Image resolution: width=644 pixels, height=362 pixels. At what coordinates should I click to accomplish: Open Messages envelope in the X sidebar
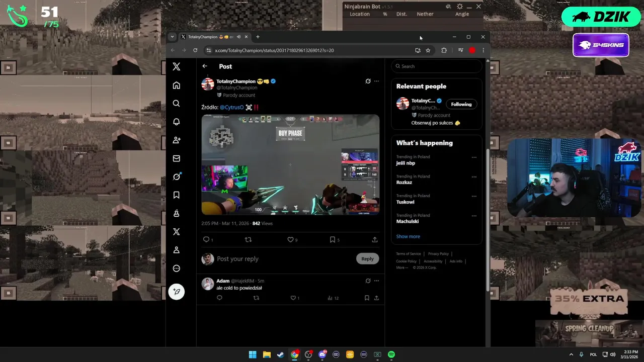pyautogui.click(x=176, y=158)
